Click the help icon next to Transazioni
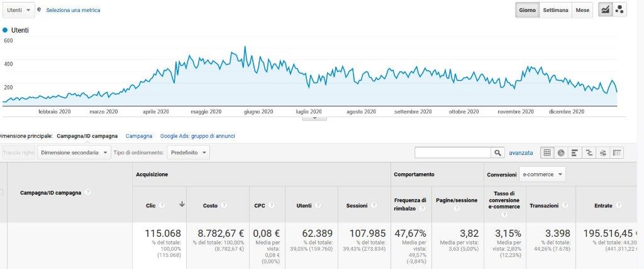 [565, 205]
